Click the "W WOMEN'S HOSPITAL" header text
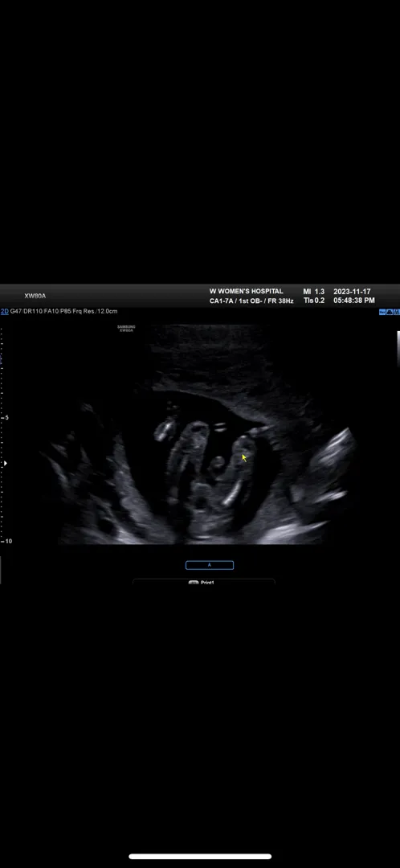 tap(247, 291)
